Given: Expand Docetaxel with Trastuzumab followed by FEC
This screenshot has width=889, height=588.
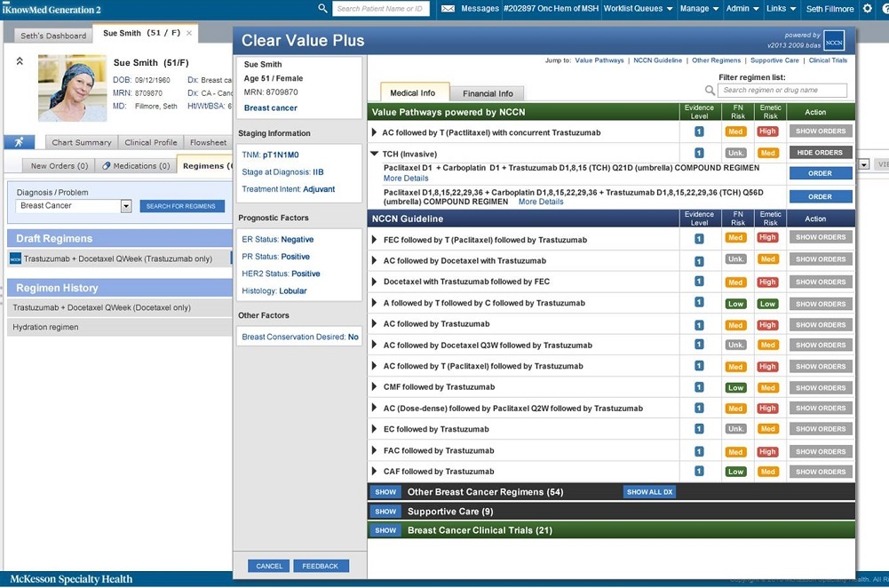Looking at the screenshot, I should point(374,282).
